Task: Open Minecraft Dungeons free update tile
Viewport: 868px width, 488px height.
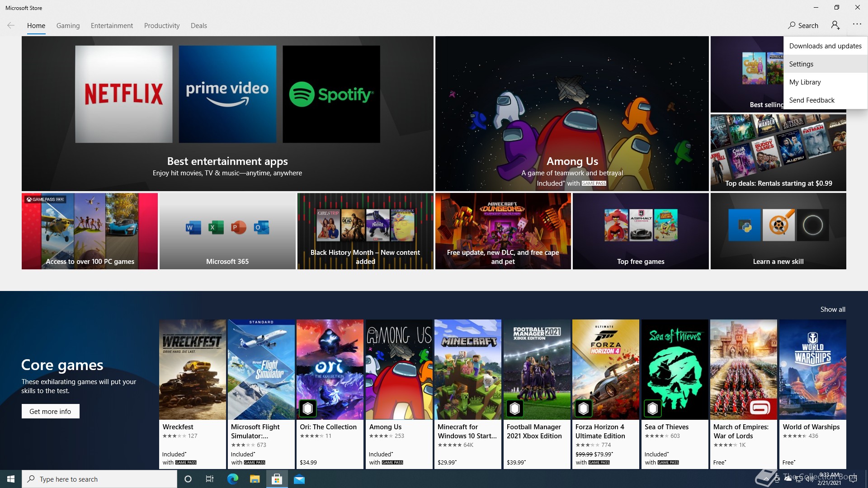Action: click(x=503, y=231)
